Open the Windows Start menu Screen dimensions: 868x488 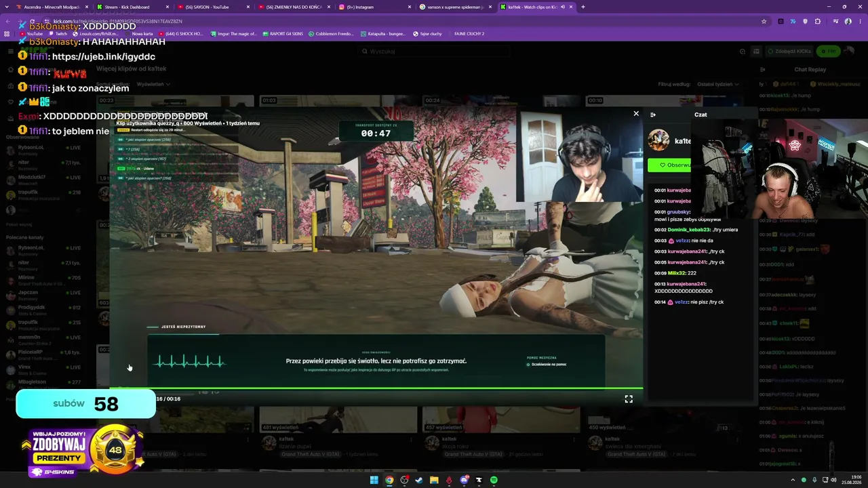[x=374, y=480]
